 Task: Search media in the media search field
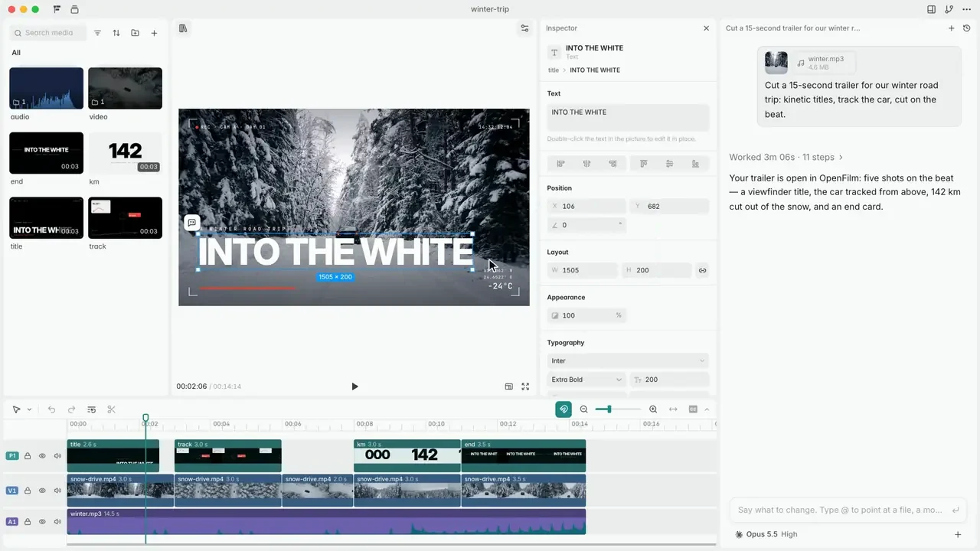tap(48, 33)
